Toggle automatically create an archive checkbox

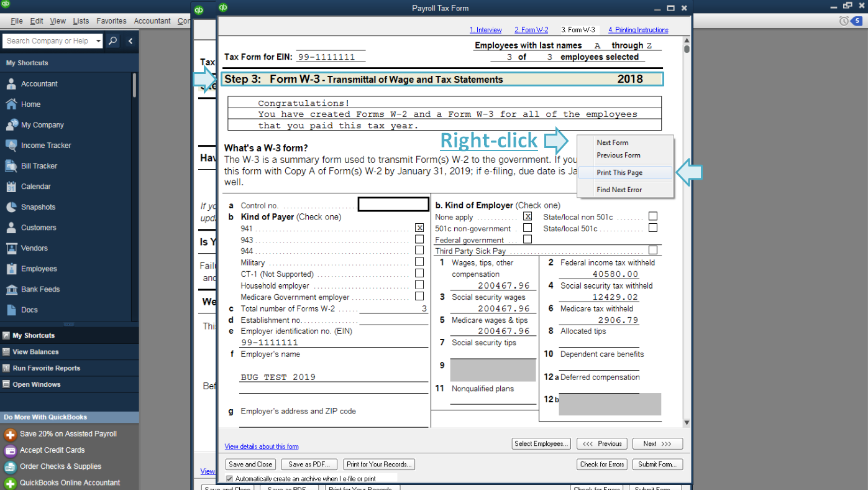pos(229,479)
